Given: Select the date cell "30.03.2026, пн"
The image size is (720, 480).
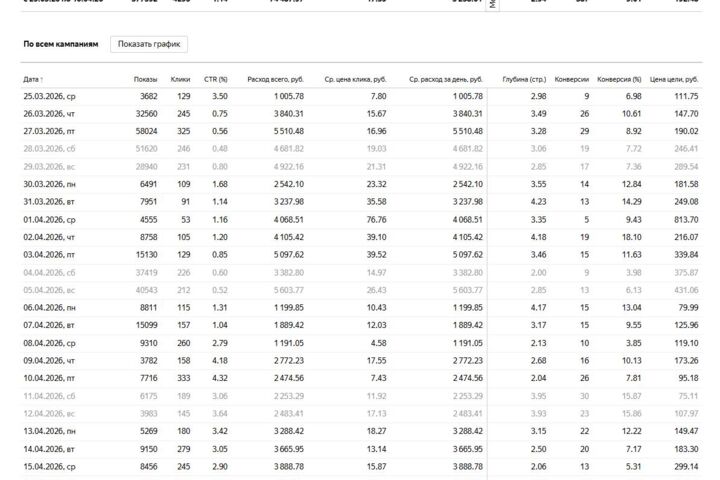Looking at the screenshot, I should (50, 184).
